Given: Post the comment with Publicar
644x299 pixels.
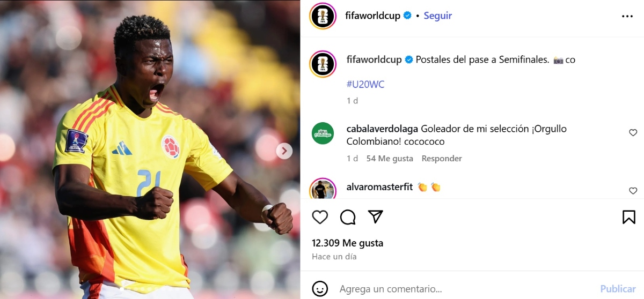Looking at the screenshot, I should click(618, 289).
